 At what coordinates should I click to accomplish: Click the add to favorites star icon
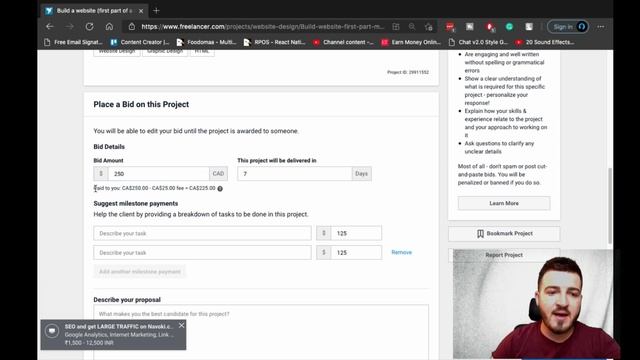pos(429,27)
